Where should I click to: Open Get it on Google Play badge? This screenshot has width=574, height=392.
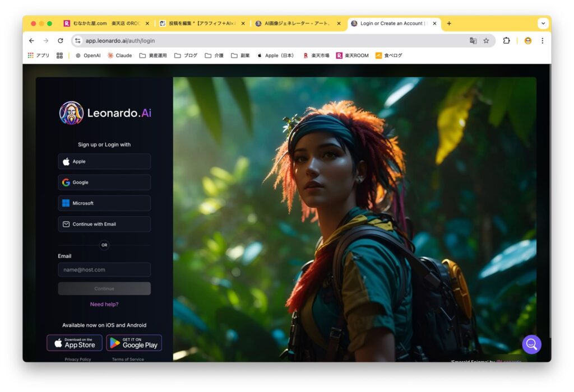[x=134, y=343]
